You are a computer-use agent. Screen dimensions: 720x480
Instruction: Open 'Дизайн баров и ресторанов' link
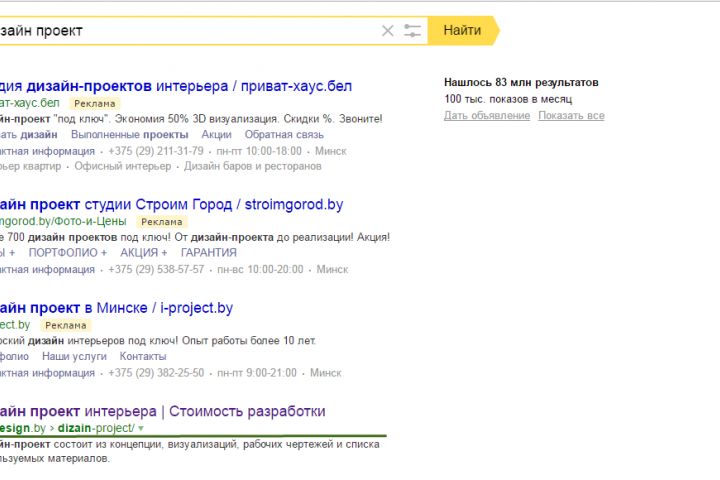[x=253, y=166]
